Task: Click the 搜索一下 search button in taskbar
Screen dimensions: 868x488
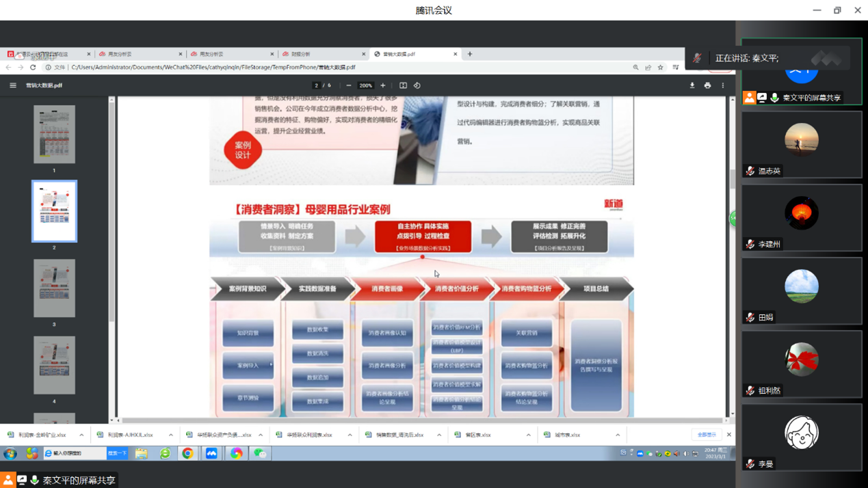Action: [x=117, y=453]
